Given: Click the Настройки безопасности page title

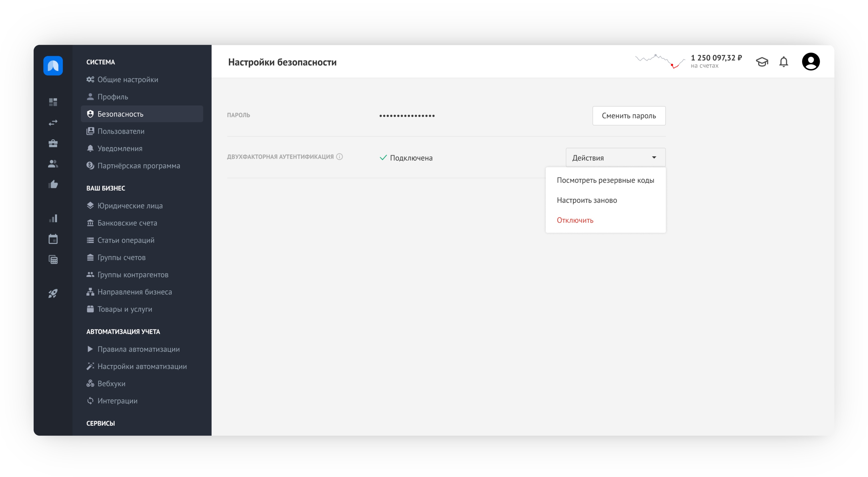Looking at the screenshot, I should [282, 62].
